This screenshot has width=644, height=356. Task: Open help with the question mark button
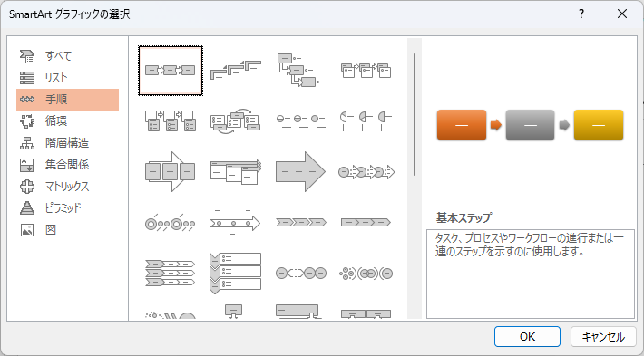[x=581, y=14]
